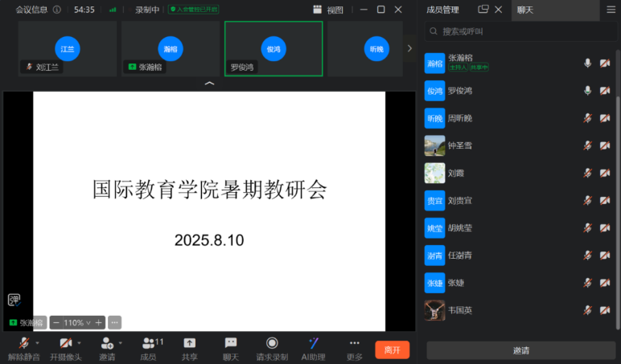Click 开摄像头 start camera button
The width and height of the screenshot is (621, 364).
pyautogui.click(x=66, y=349)
